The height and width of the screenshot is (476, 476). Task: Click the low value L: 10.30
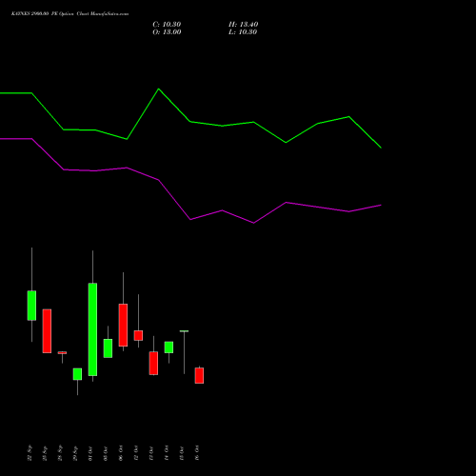click(243, 32)
